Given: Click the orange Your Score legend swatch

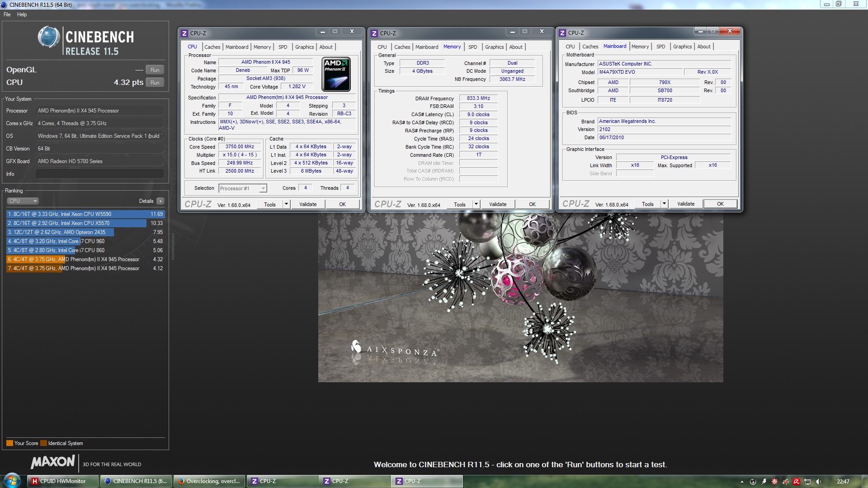Looking at the screenshot, I should click(x=9, y=443).
